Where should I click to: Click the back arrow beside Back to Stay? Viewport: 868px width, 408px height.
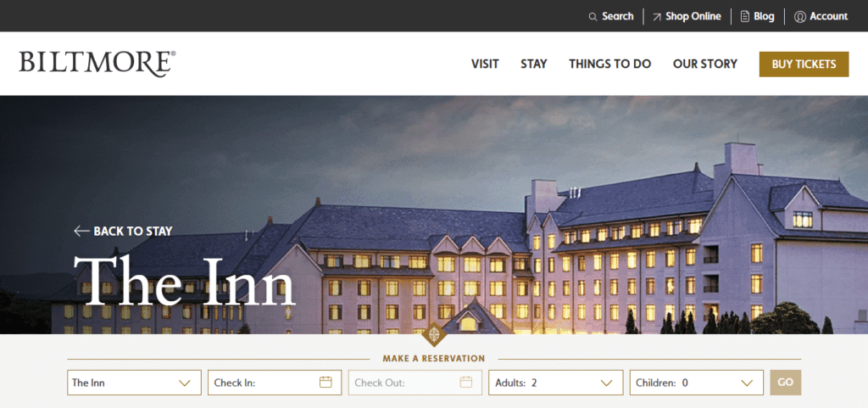coord(81,231)
